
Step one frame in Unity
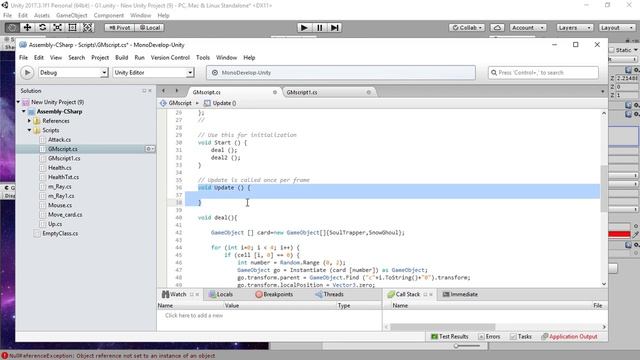click(335, 27)
